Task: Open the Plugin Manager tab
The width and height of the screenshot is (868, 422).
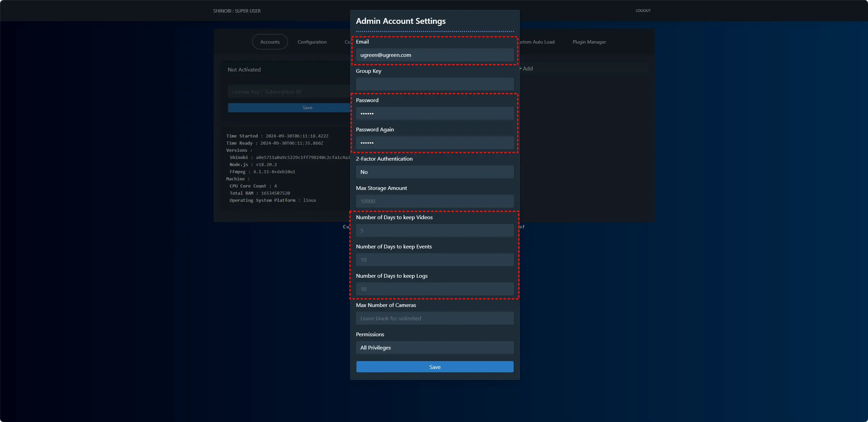Action: pyautogui.click(x=589, y=42)
